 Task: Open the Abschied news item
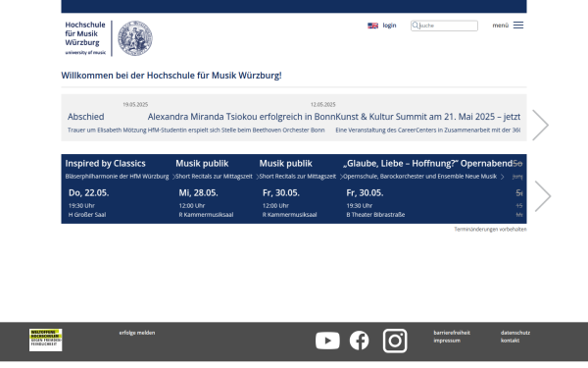(x=86, y=117)
